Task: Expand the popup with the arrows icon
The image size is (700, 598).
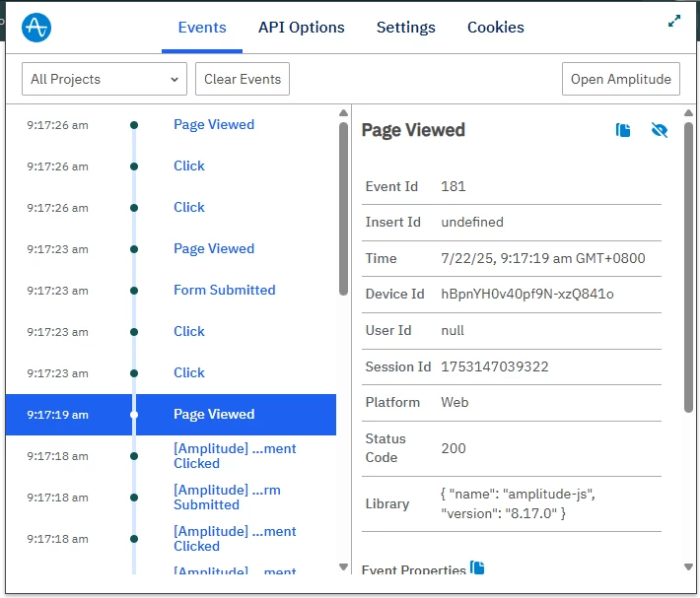Action: point(674,21)
